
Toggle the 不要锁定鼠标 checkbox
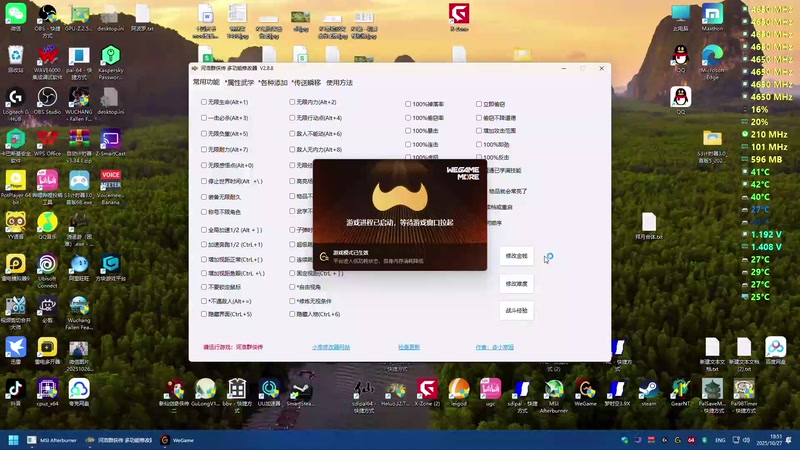pos(204,287)
